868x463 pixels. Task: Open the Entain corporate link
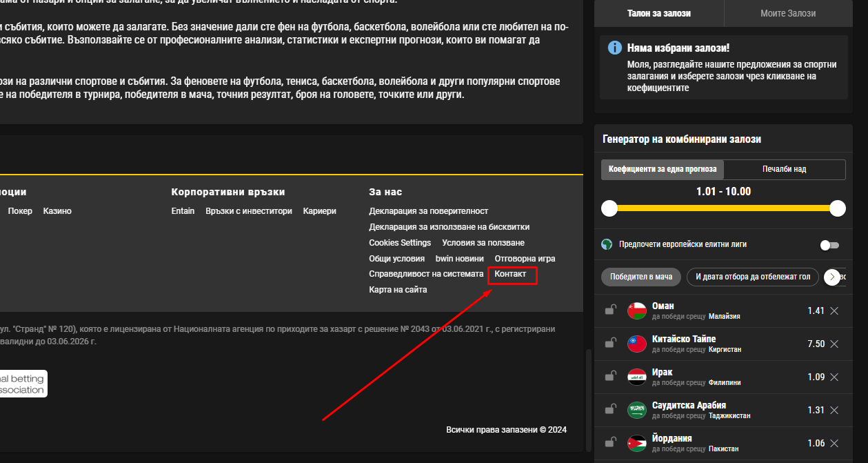tap(183, 211)
